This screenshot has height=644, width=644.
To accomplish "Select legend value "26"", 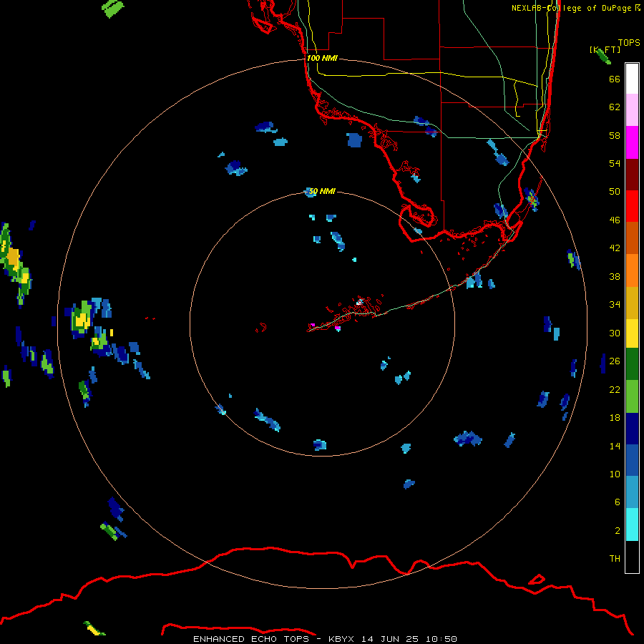I will click(615, 361).
